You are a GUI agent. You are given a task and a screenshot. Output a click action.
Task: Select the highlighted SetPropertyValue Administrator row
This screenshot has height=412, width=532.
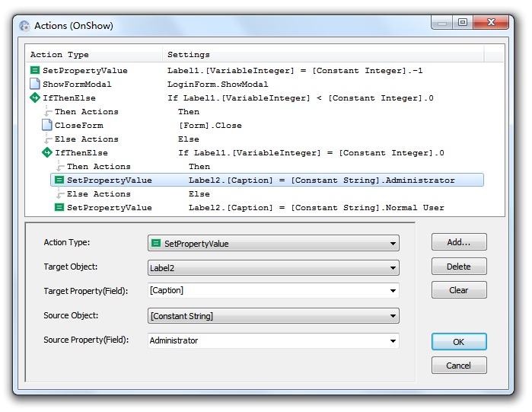pos(267,180)
